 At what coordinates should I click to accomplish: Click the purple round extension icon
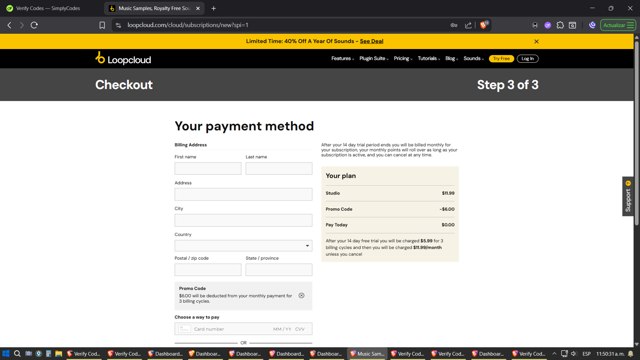pos(548,25)
